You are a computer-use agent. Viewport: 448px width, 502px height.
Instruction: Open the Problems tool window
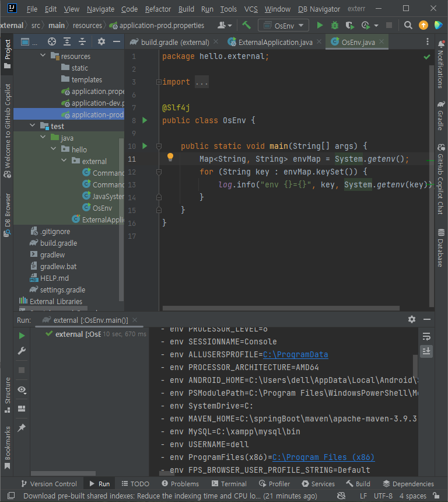(180, 483)
